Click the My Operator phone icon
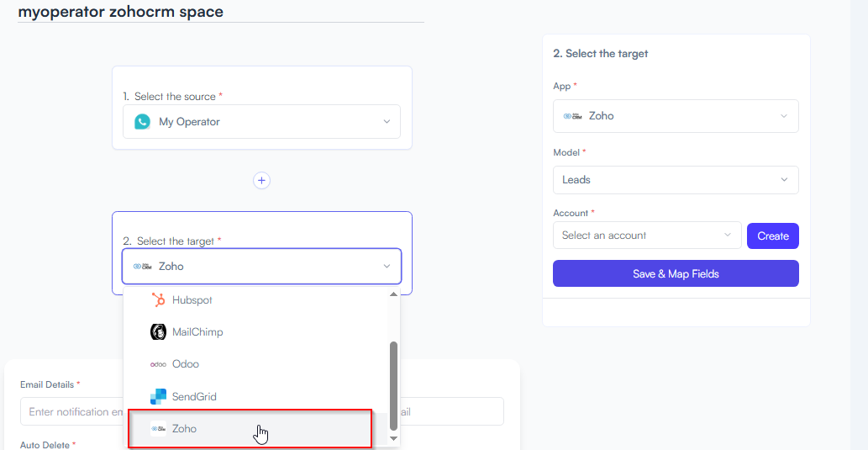Image resolution: width=868 pixels, height=450 pixels. (x=142, y=122)
